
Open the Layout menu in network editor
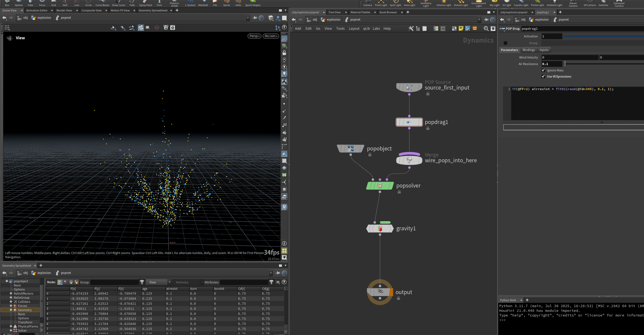click(354, 28)
